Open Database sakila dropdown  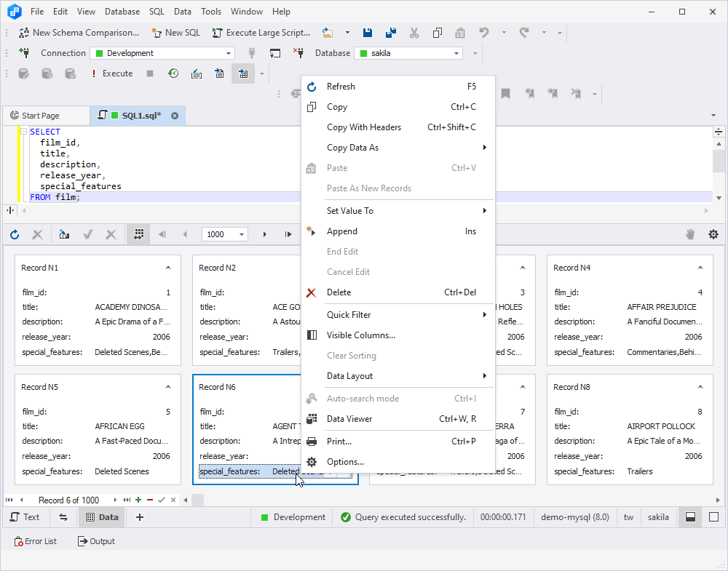pos(456,53)
